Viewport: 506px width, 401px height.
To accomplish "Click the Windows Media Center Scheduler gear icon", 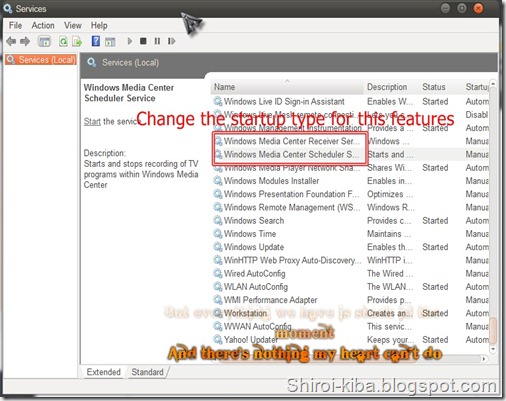I will coord(218,154).
